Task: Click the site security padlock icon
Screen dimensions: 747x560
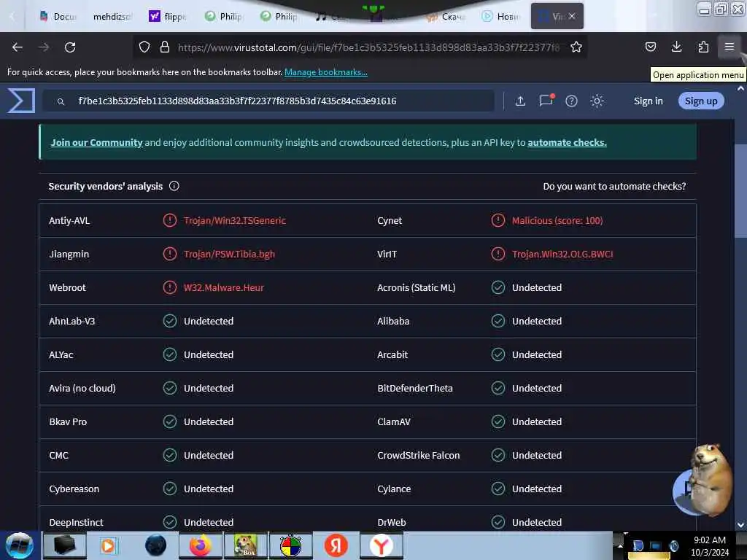Action: click(x=165, y=47)
